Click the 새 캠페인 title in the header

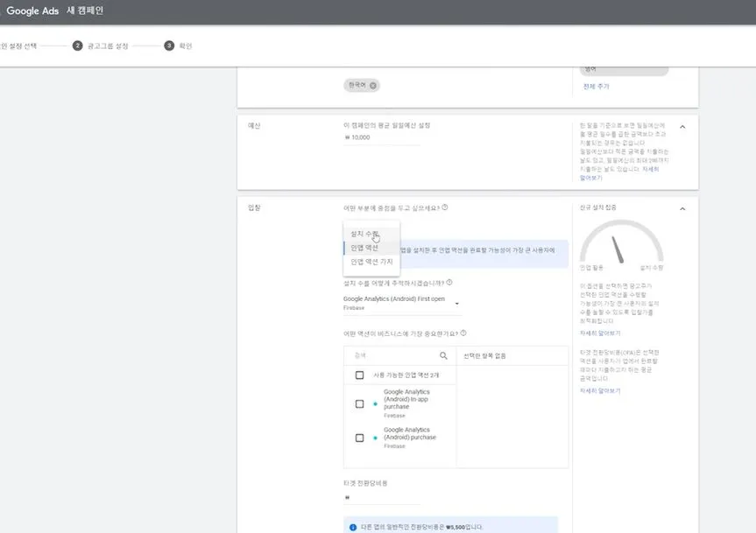[85, 11]
